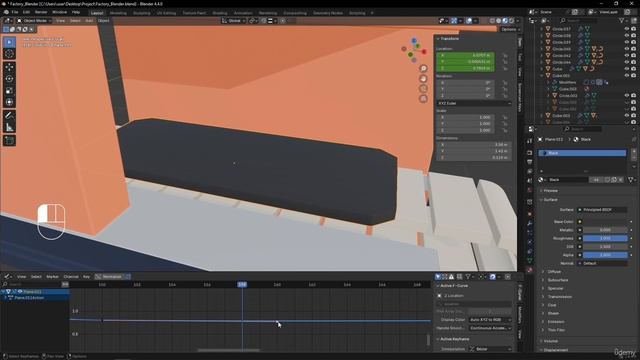Open the Edit menu
This screenshot has height=360, width=640.
pyautogui.click(x=27, y=13)
